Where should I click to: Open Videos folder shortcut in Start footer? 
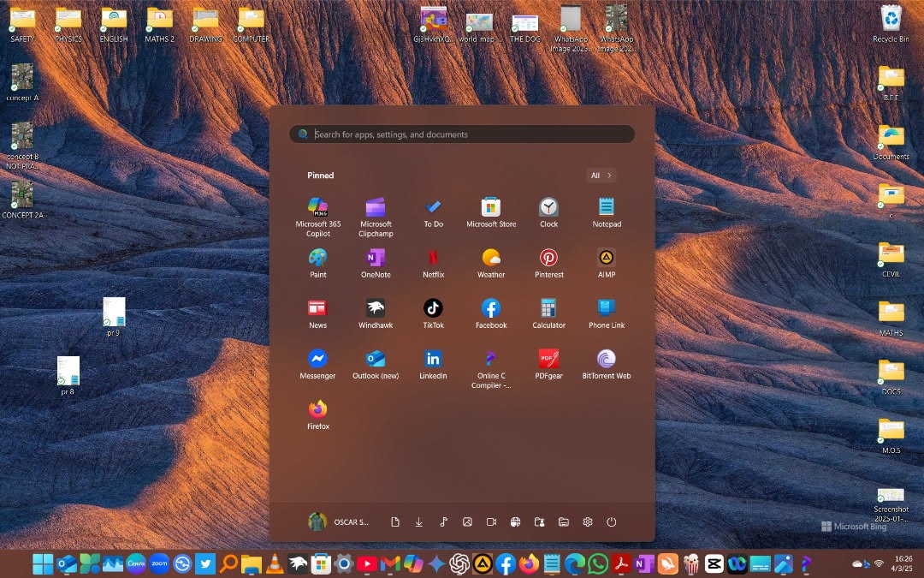tap(491, 522)
